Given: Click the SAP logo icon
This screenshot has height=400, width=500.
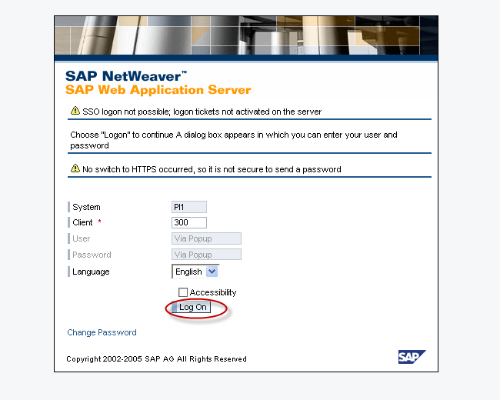Looking at the screenshot, I should pos(412,357).
